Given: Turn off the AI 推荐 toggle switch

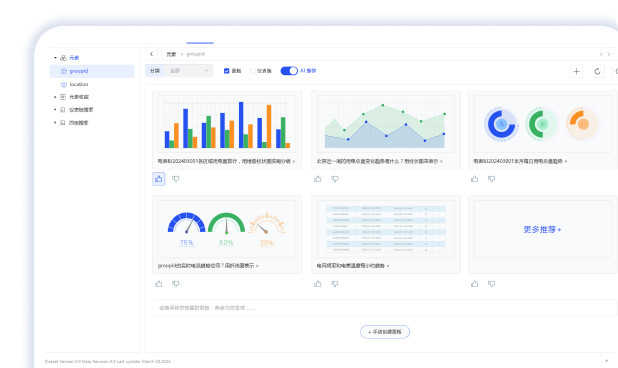Looking at the screenshot, I should tap(289, 71).
